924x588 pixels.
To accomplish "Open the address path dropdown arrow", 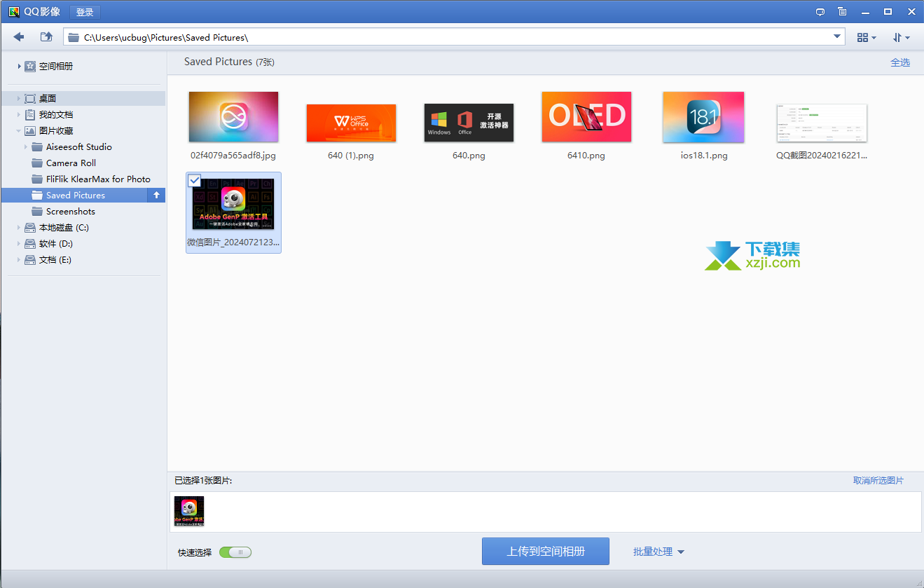I will (x=837, y=36).
